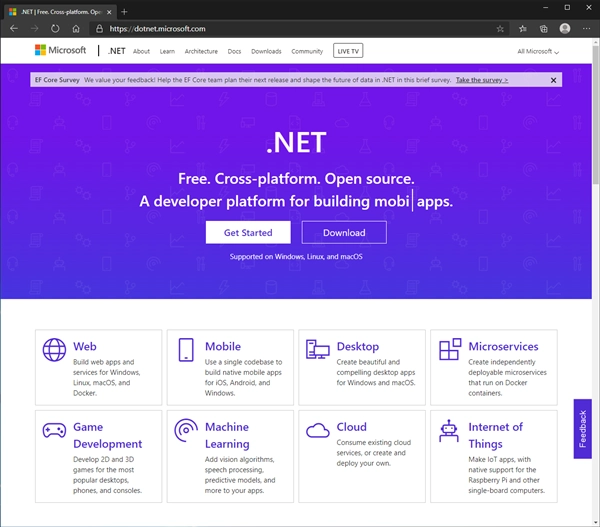The width and height of the screenshot is (600, 527).
Task: Click the Get Started button
Action: (248, 232)
